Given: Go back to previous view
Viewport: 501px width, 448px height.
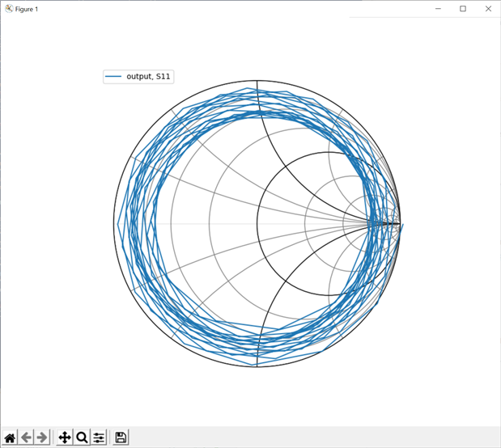Looking at the screenshot, I should click(26, 437).
